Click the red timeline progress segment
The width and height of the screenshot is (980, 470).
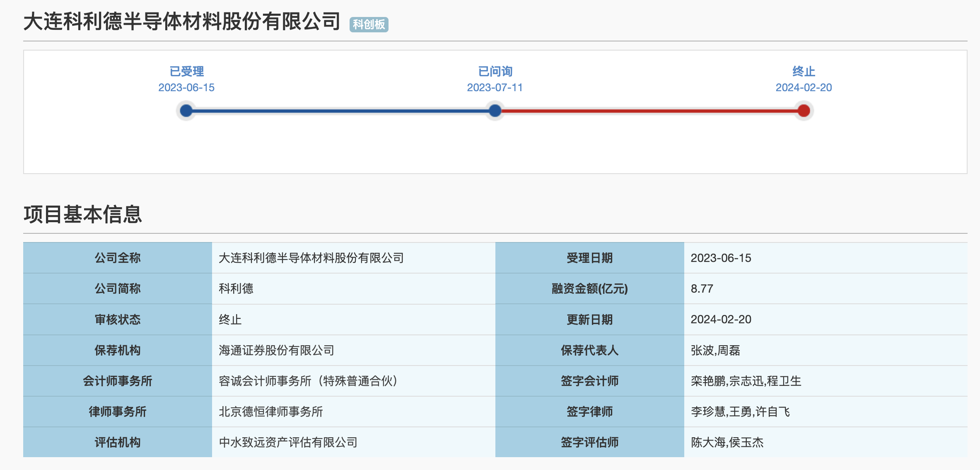point(648,111)
